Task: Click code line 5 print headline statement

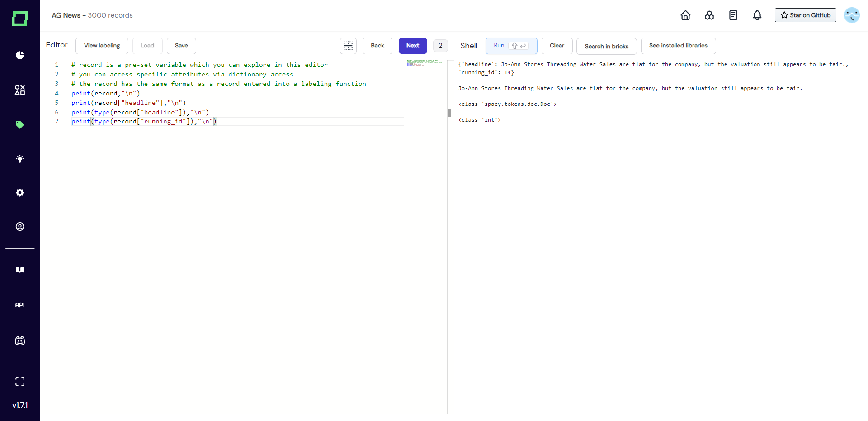Action: pos(129,103)
